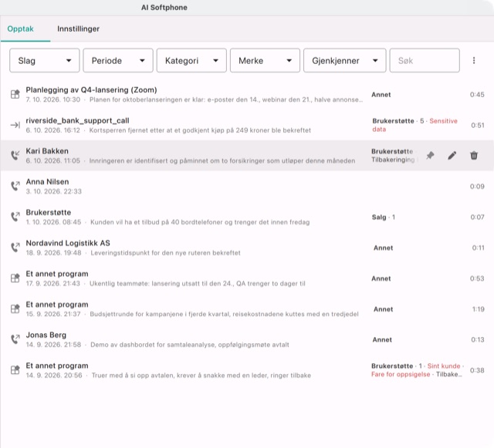
Task: Expand the Kategori dropdown
Action: coord(191,60)
